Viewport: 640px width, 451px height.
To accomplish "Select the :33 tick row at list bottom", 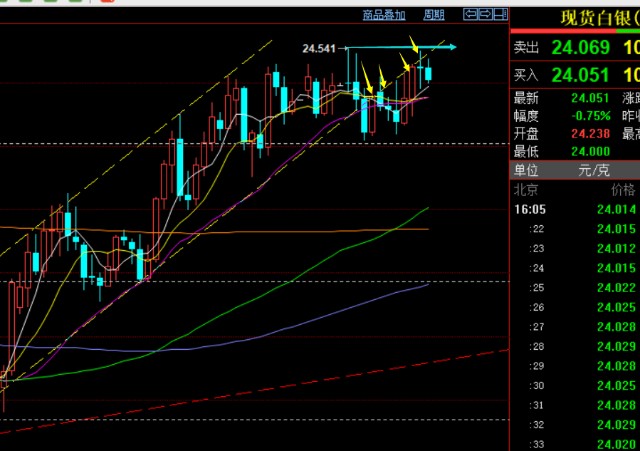I will point(570,443).
